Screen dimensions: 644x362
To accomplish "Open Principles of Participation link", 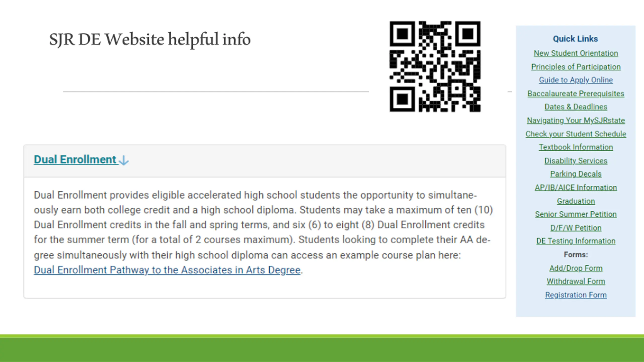I will (x=576, y=67).
